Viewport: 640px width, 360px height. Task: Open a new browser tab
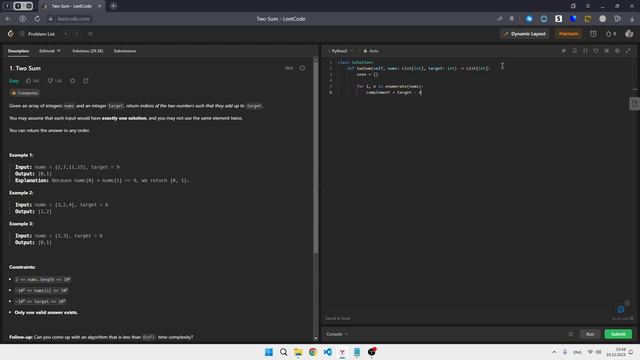coord(113,6)
